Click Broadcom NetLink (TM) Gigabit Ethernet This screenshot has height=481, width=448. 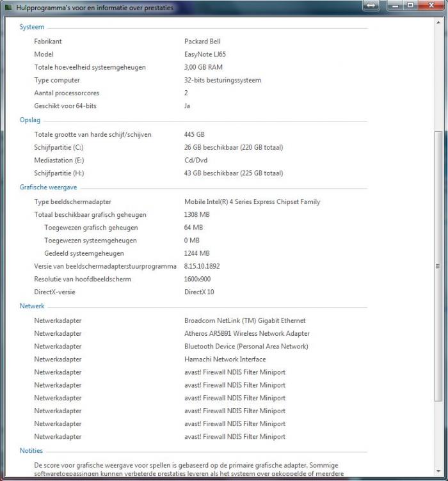[245, 320]
